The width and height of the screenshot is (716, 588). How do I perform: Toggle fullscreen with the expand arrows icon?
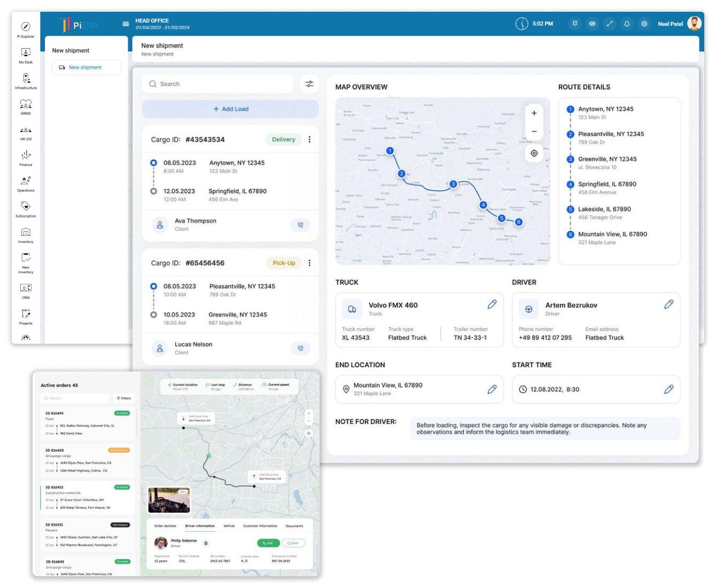coord(609,24)
